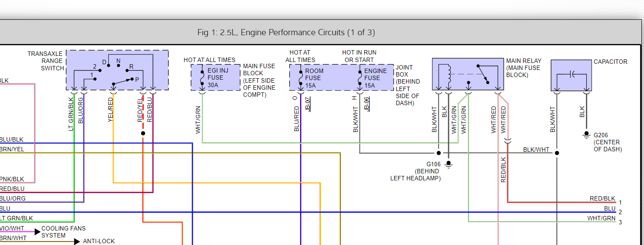Click the EGI INJ 30A fuse symbol
The height and width of the screenshot is (245, 644).
(202, 77)
